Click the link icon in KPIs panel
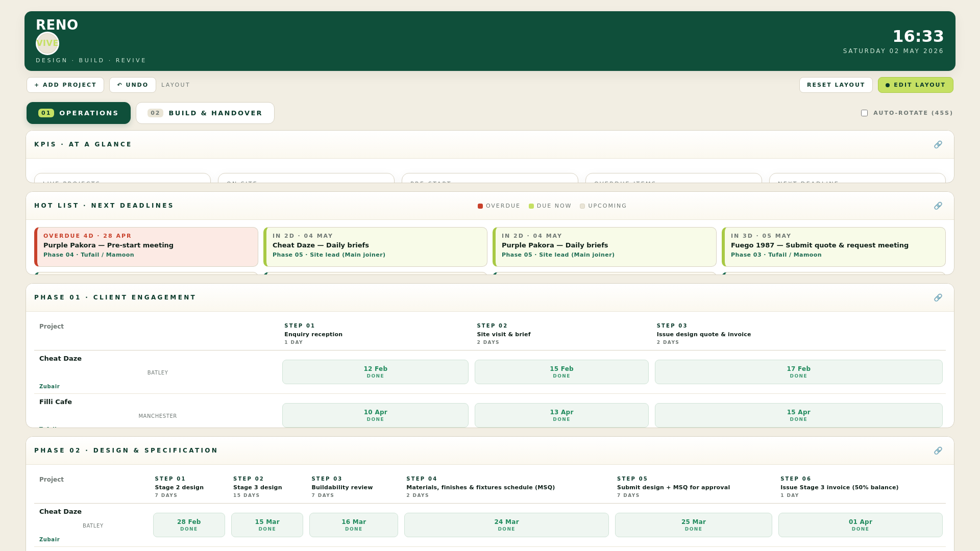 click(938, 144)
